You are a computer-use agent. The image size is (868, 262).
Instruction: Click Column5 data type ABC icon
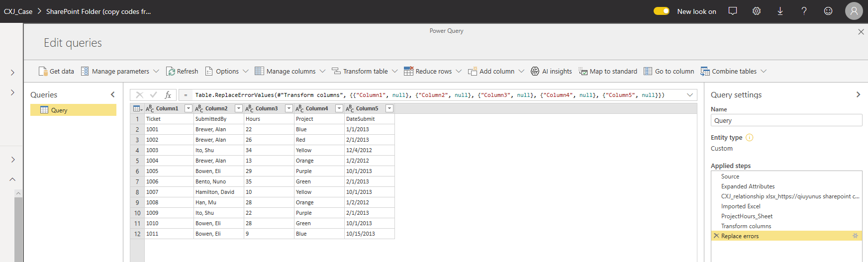click(350, 108)
